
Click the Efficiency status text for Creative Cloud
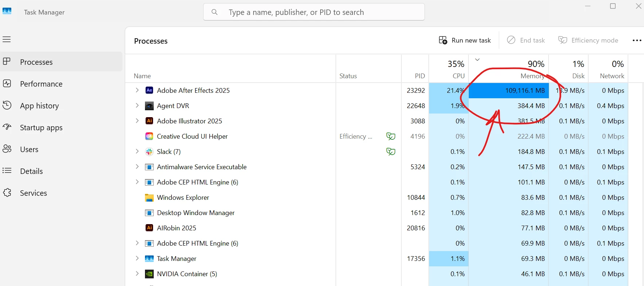point(356,136)
